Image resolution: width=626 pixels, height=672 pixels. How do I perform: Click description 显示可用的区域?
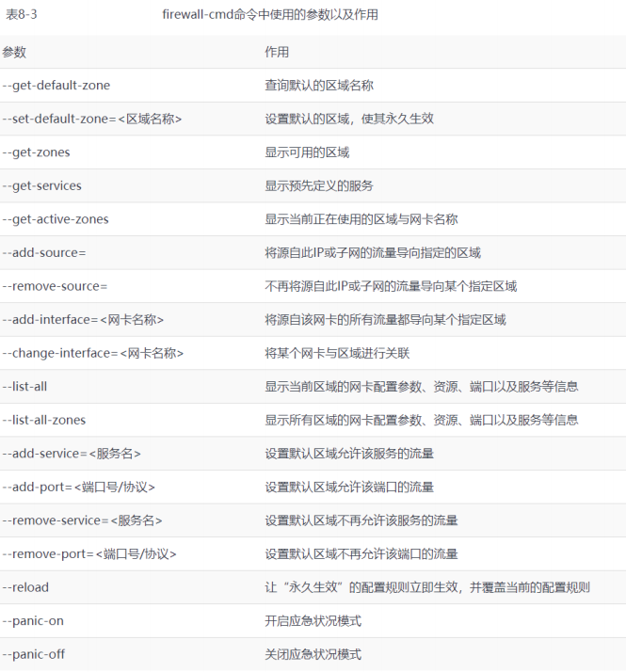(x=307, y=152)
